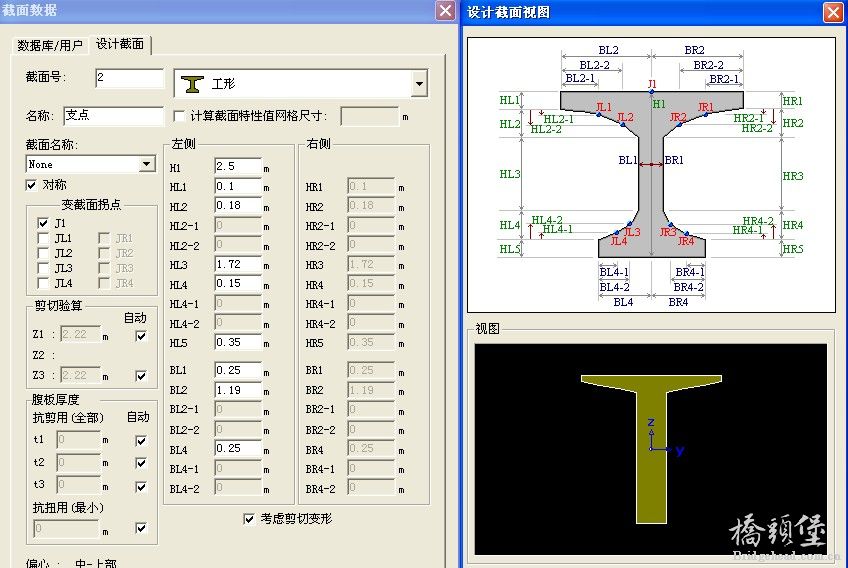
Task: Click the 右侧 group label
Action: pyautogui.click(x=318, y=144)
